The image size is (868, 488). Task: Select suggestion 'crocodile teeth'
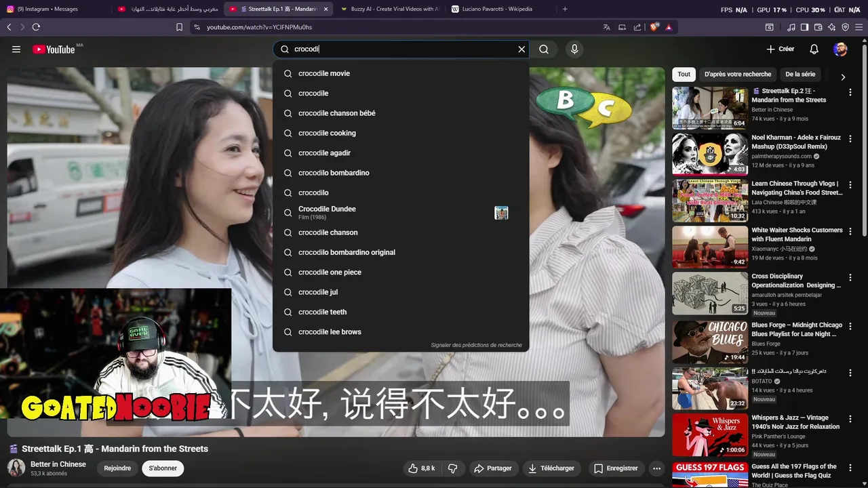pos(401,312)
